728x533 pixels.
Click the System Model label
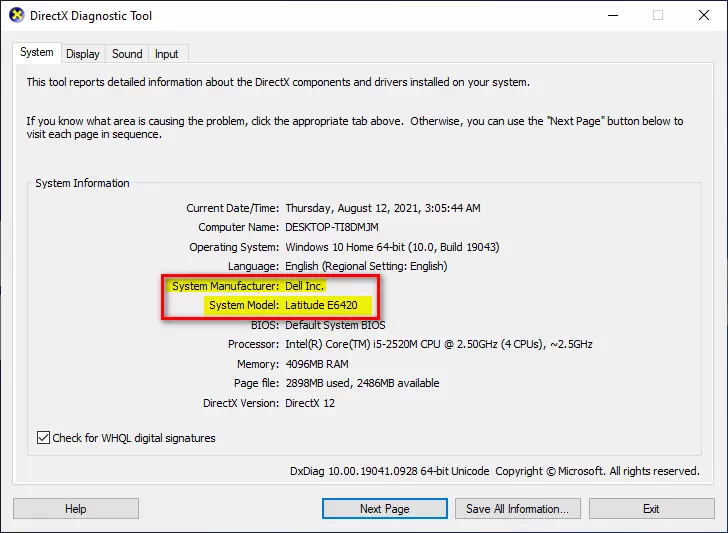click(244, 305)
